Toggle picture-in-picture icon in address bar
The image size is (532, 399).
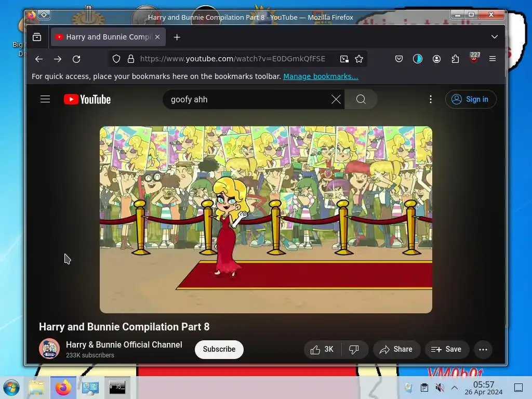pos(344,59)
